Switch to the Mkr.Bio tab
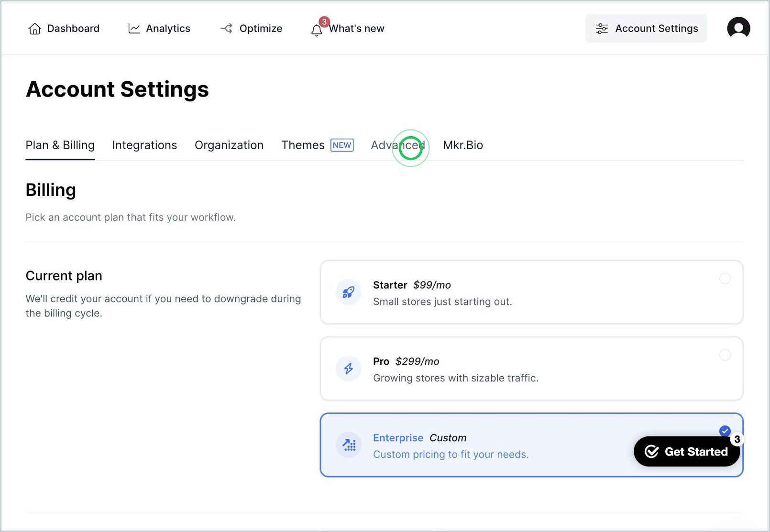The height and width of the screenshot is (532, 770). [x=463, y=145]
